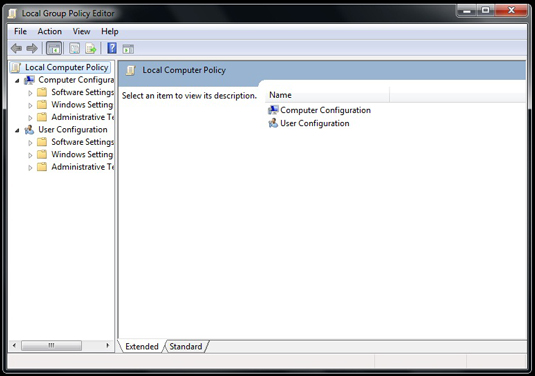The image size is (535, 376).
Task: Click Computer Configuration icon in list
Action: click(273, 110)
